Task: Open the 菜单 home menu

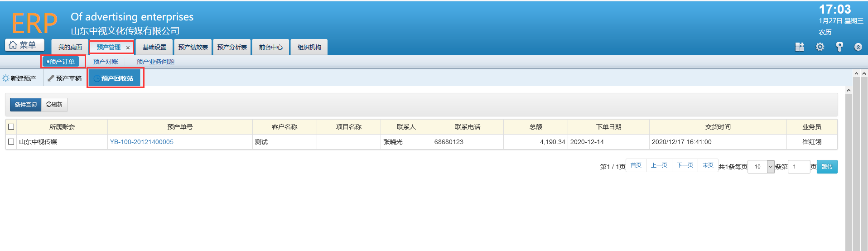Action: click(x=24, y=45)
